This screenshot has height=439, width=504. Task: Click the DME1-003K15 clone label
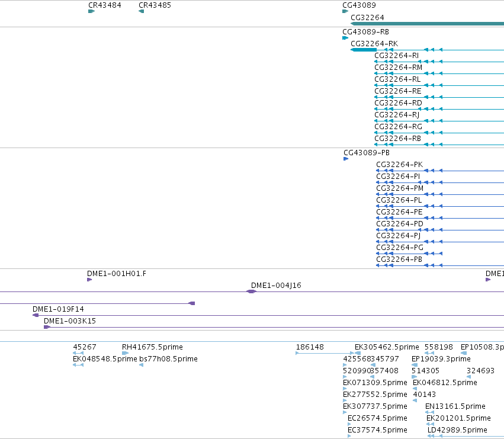tap(70, 321)
